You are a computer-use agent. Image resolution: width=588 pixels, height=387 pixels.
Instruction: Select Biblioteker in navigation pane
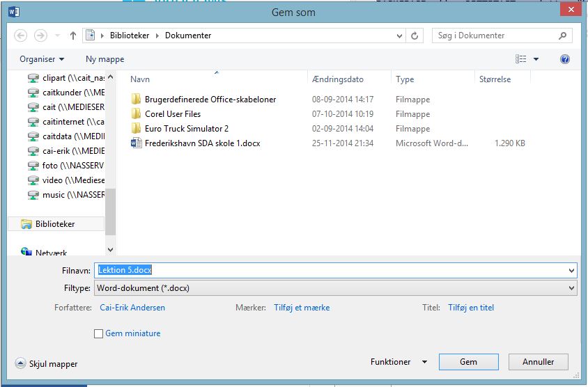(56, 224)
